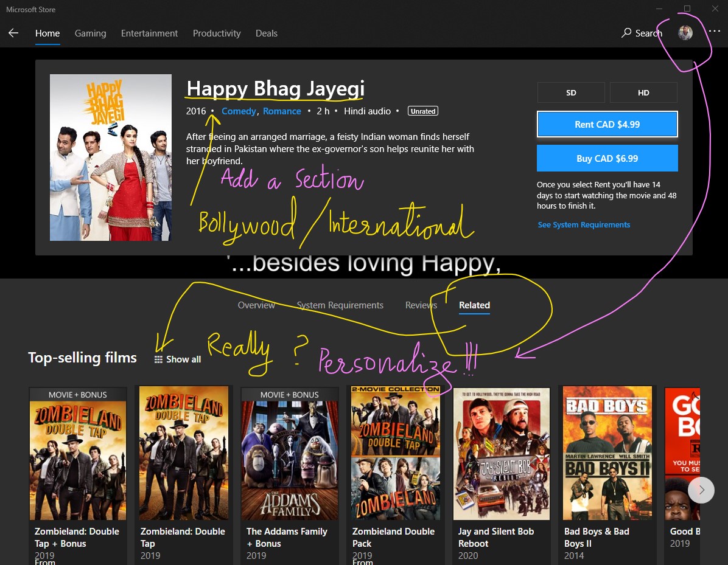
Task: Click the Romance genre link
Action: coord(282,111)
